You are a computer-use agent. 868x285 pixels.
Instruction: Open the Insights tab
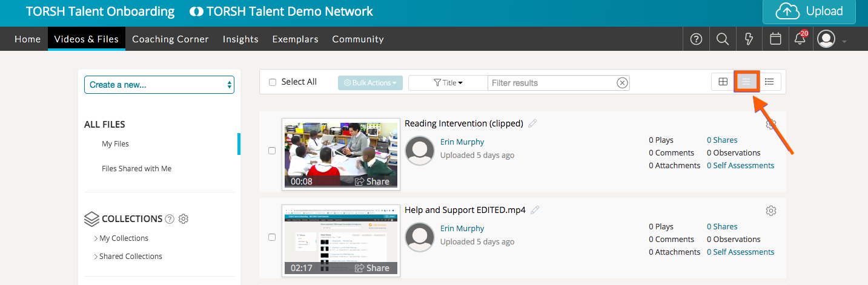click(x=240, y=39)
